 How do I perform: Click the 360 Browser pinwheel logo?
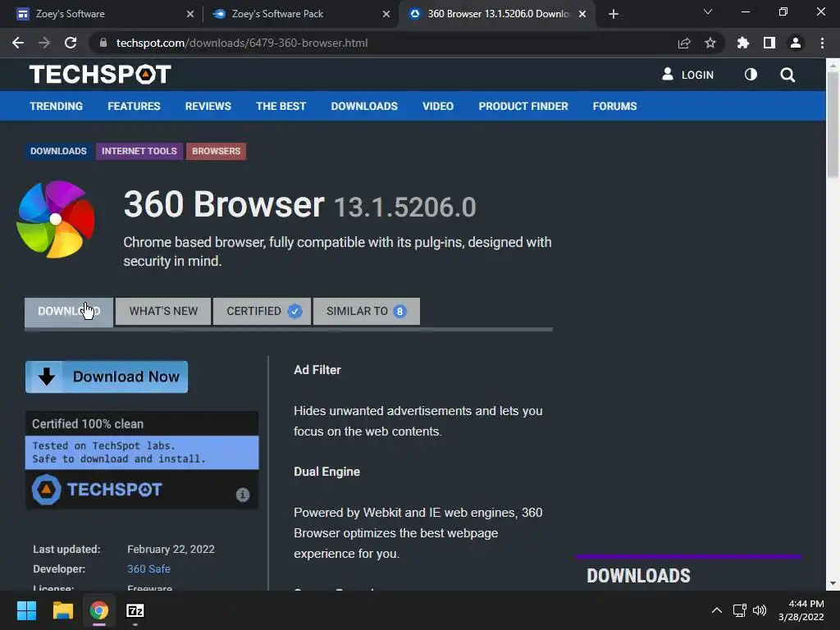click(56, 219)
